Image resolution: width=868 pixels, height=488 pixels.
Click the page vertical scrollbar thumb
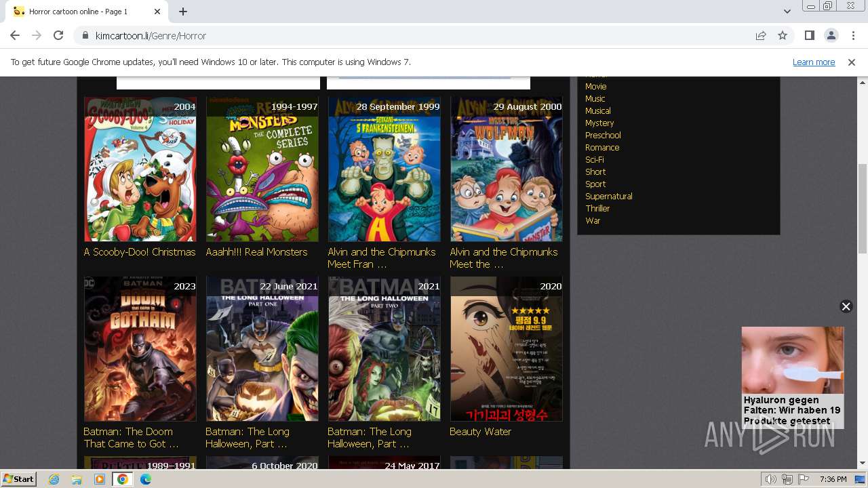(863, 209)
